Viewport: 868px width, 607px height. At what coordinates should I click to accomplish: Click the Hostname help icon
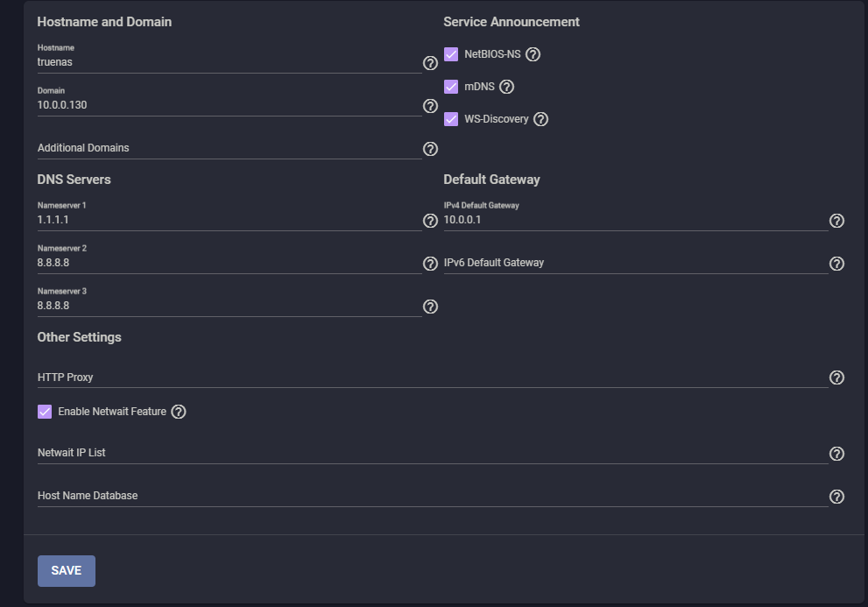(x=430, y=63)
